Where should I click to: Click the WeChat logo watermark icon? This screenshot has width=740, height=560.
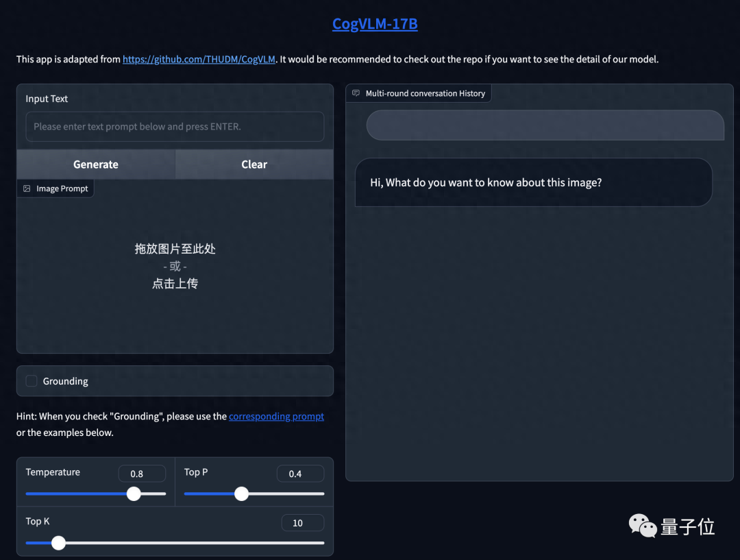coord(642,526)
